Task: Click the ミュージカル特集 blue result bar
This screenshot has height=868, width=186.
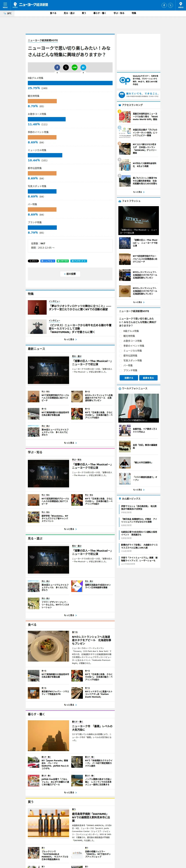Action: click(x=45, y=155)
